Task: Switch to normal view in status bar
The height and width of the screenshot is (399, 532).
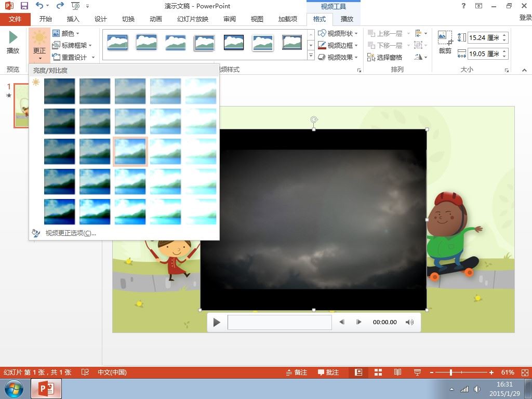Action: tap(358, 373)
